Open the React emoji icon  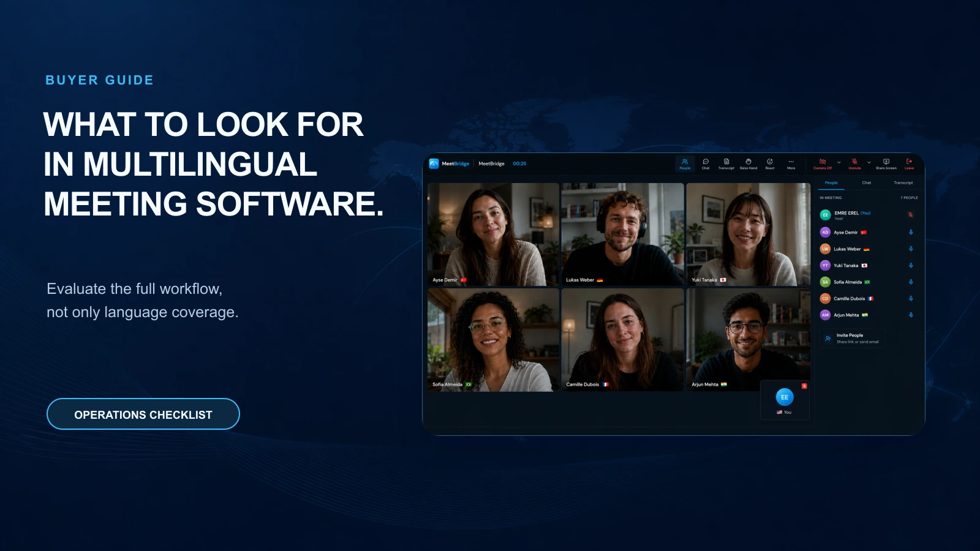point(770,163)
